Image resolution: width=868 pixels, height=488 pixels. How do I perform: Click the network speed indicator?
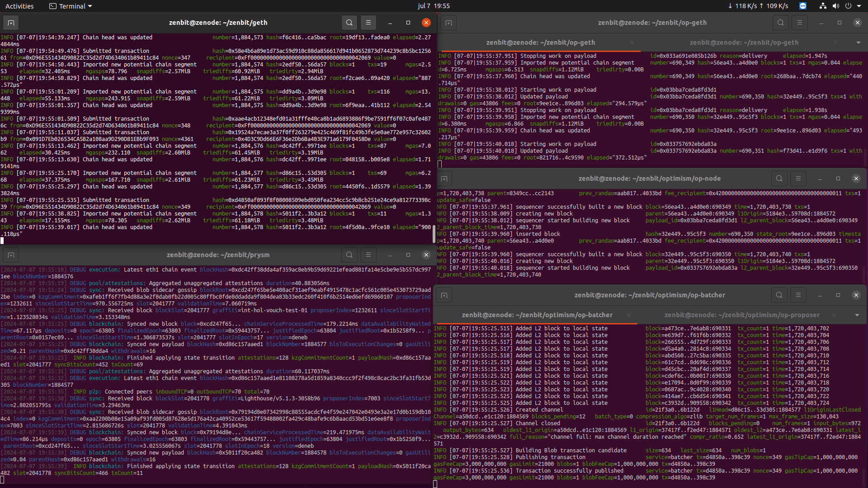click(x=758, y=6)
